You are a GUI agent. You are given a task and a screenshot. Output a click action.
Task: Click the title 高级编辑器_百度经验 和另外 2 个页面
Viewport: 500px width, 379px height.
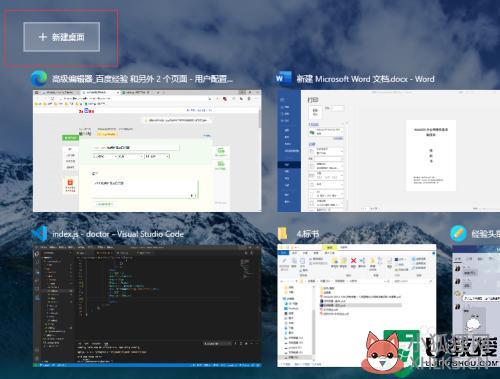click(x=142, y=79)
